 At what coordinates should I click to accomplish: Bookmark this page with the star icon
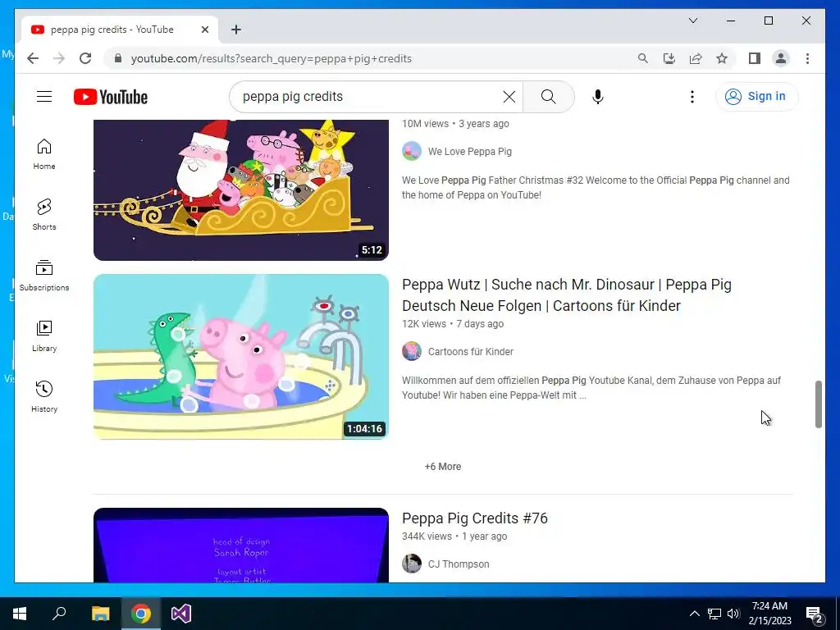point(722,58)
